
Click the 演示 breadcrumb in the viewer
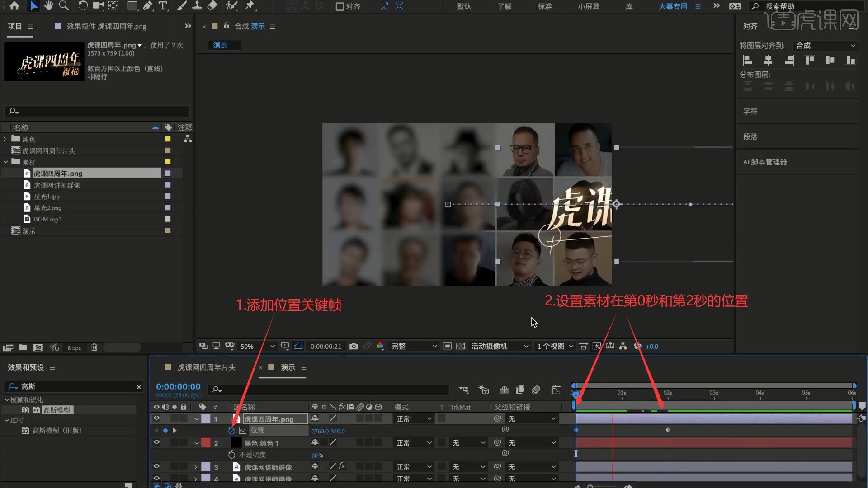coord(220,45)
